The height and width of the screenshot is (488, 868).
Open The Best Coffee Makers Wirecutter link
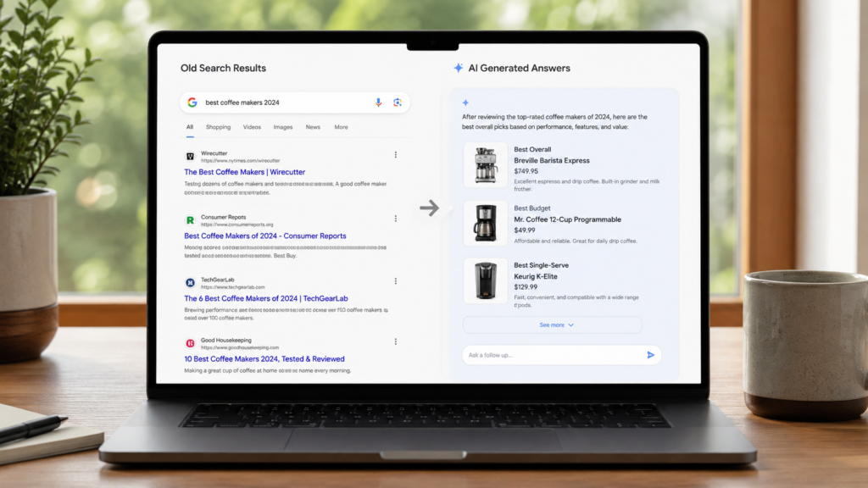pyautogui.click(x=245, y=172)
